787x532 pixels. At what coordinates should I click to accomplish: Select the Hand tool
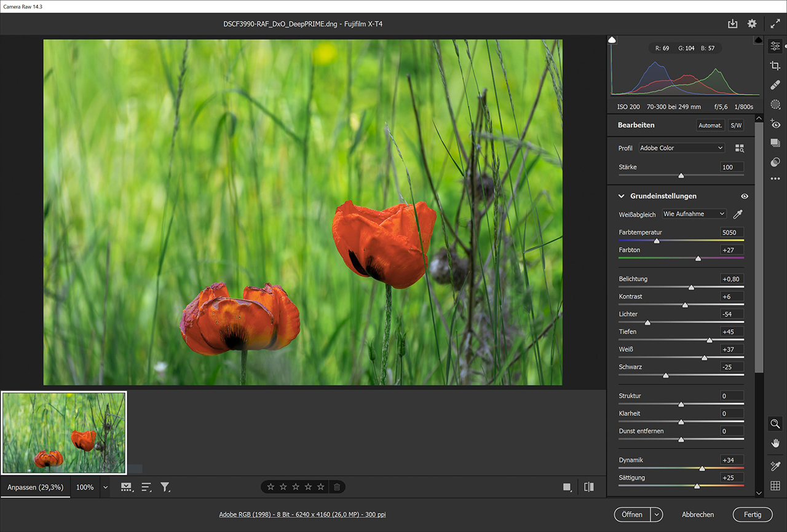[x=775, y=443]
